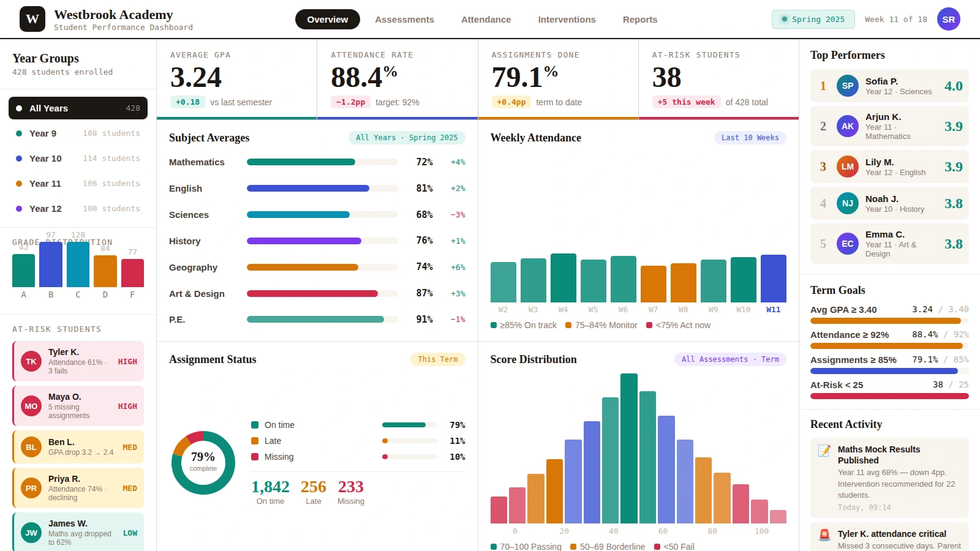Switch to the Assessments tab
Screen dimensions: 980x551
404,19
